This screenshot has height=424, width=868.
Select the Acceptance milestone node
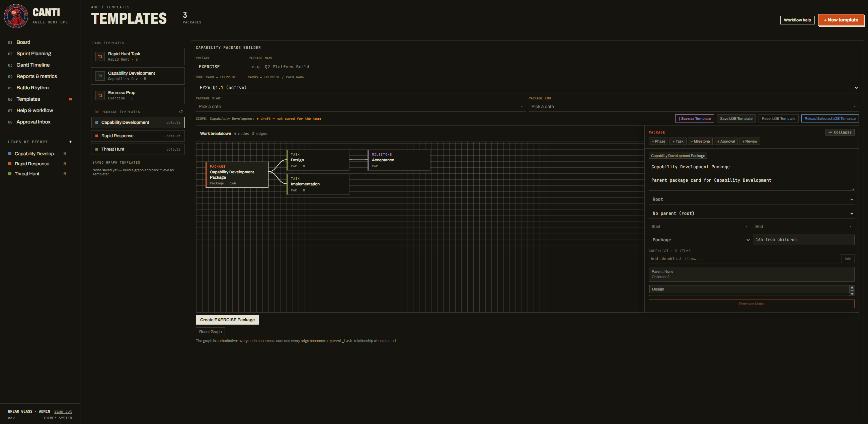399,160
